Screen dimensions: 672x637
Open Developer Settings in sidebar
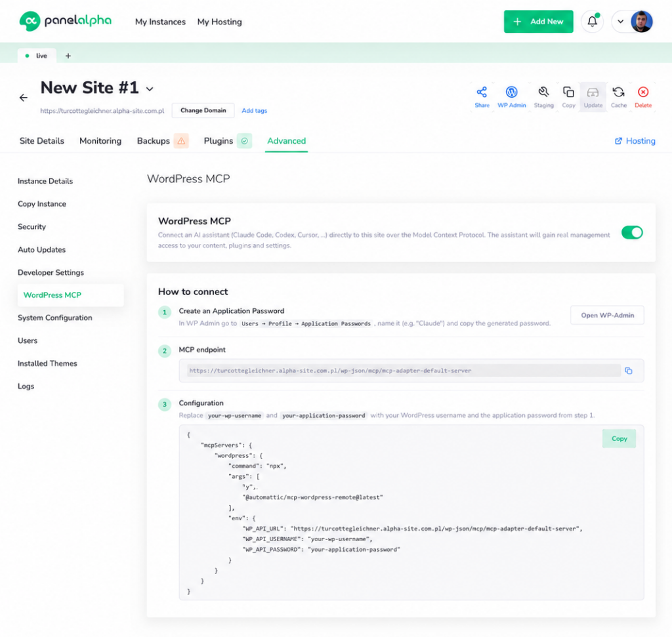[x=51, y=272]
